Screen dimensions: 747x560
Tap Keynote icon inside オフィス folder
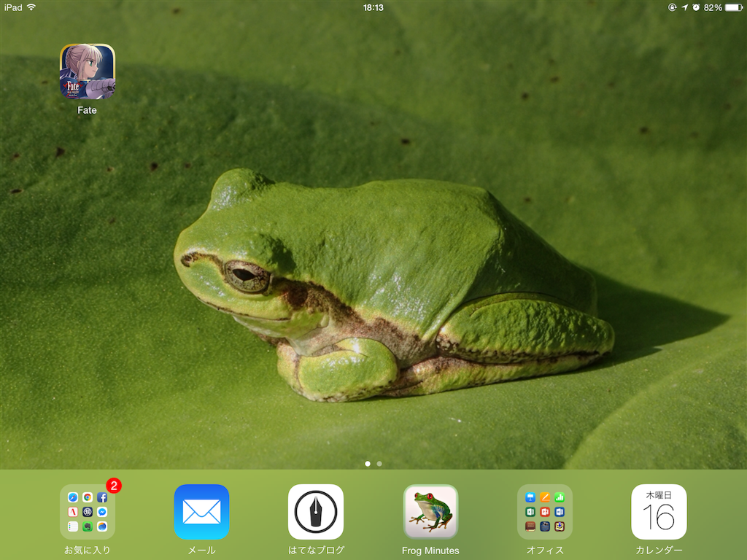(x=530, y=497)
